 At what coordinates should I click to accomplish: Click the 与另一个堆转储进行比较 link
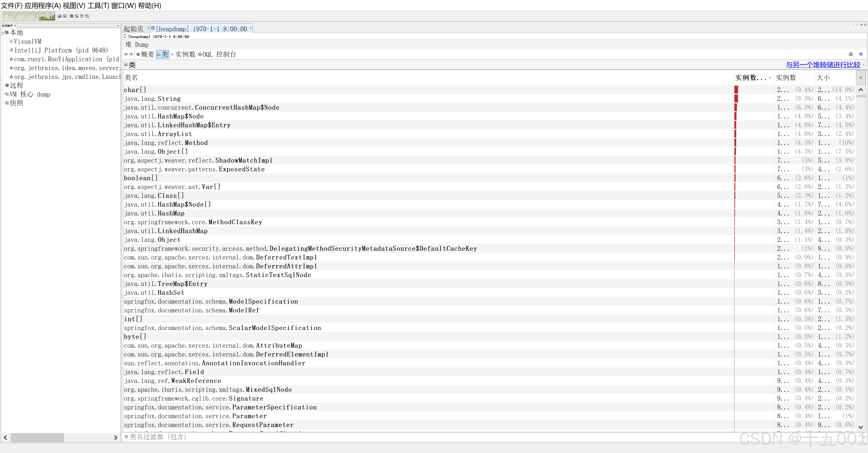823,65
